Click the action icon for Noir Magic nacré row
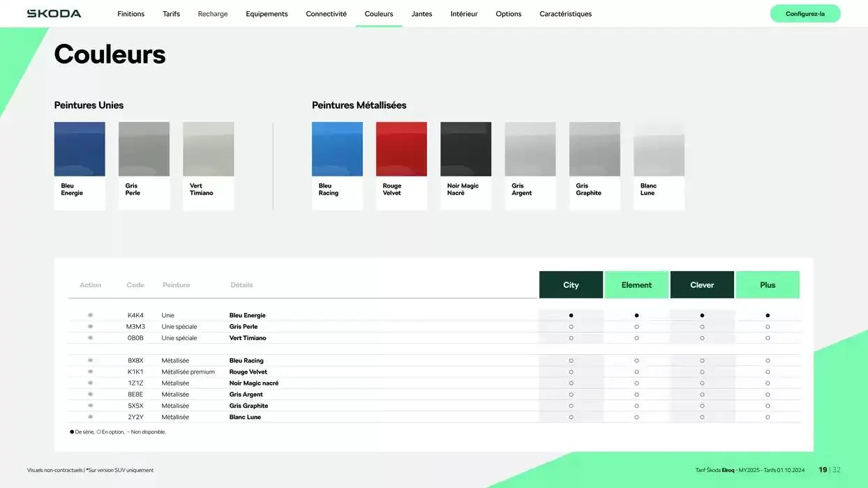The width and height of the screenshot is (868, 488). click(90, 383)
